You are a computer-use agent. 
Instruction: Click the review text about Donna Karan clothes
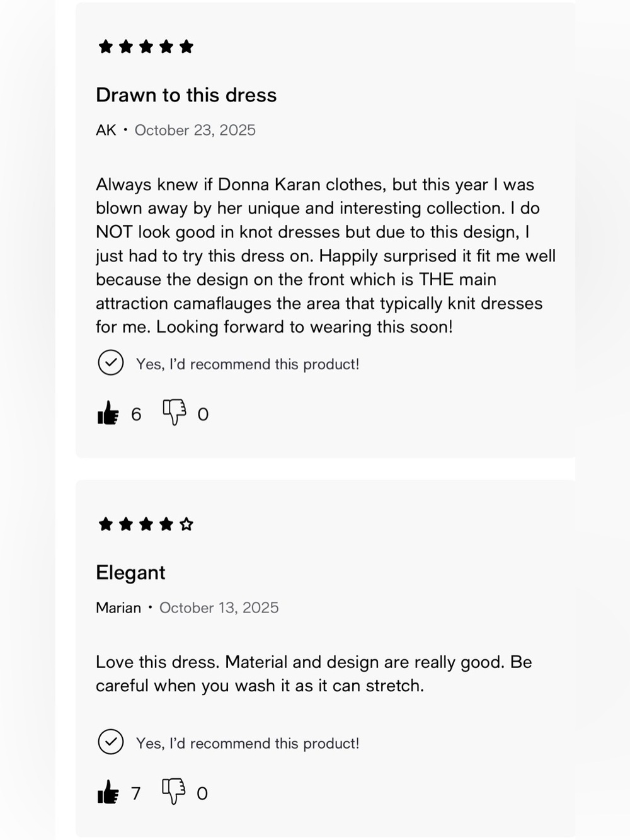326,256
